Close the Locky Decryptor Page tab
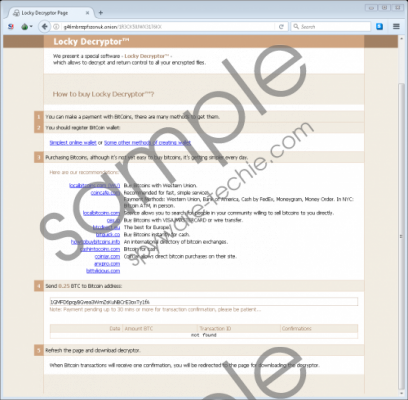This screenshot has height=400, width=408. click(x=87, y=13)
